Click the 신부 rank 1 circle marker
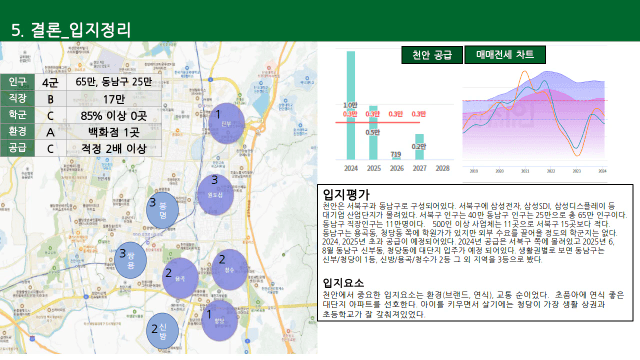Viewport: 640px width, 360px height. coord(227,123)
